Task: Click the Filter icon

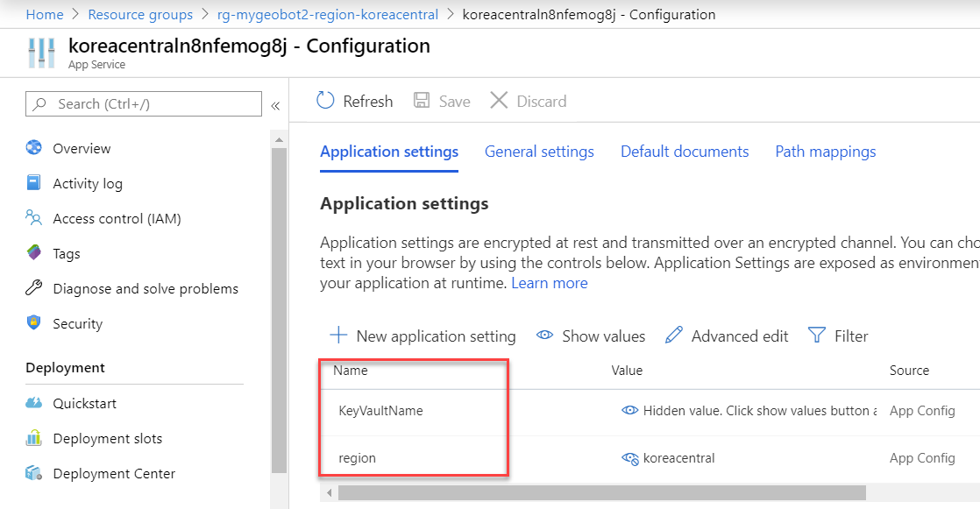Action: (x=816, y=336)
